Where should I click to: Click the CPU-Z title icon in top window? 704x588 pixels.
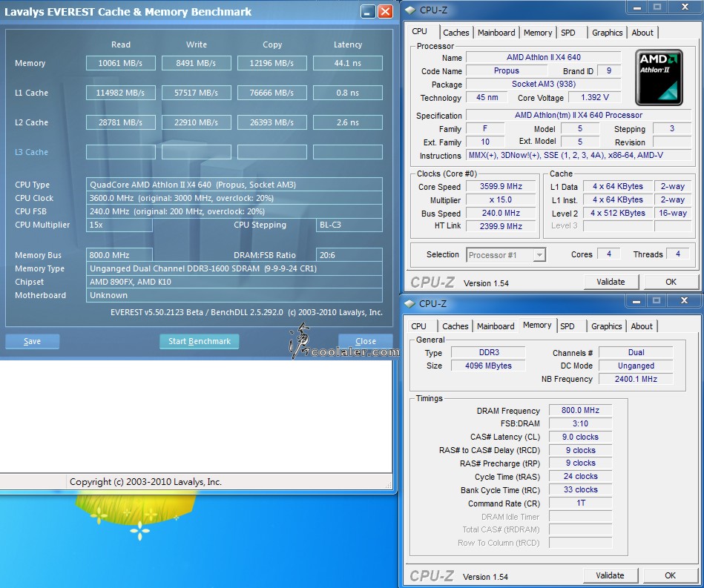pos(410,10)
